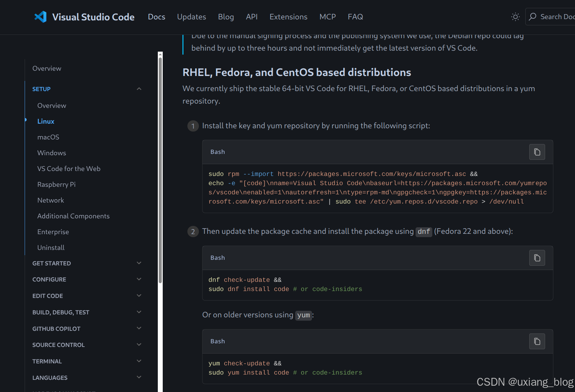Click the Search Docs input field
The height and width of the screenshot is (392, 575).
[x=551, y=17]
